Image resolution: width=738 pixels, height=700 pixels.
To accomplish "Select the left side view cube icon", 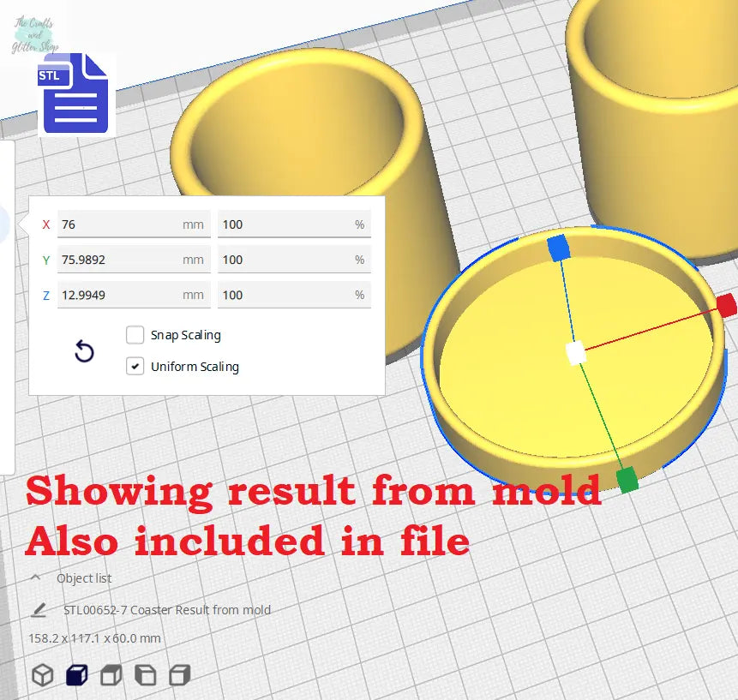I will tap(145, 675).
